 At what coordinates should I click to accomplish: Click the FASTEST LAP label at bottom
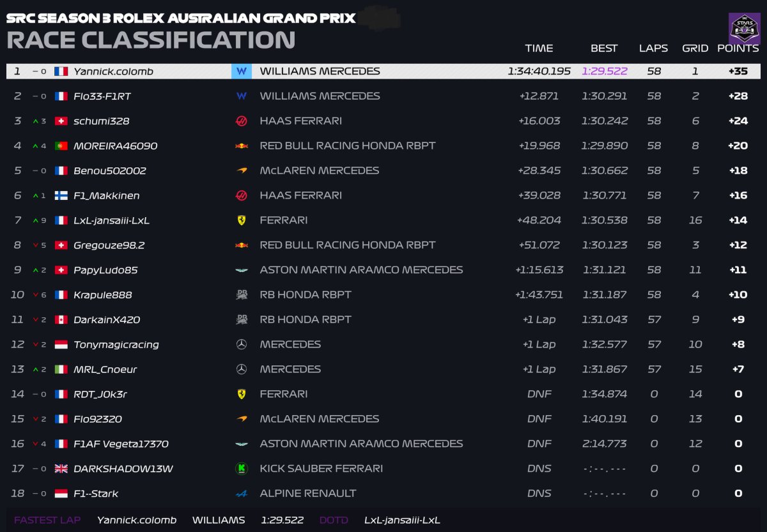tap(47, 520)
